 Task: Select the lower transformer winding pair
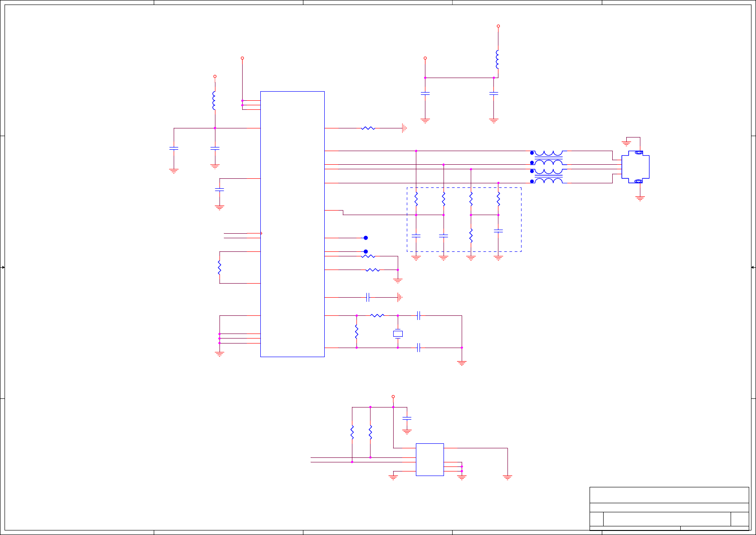549,176
